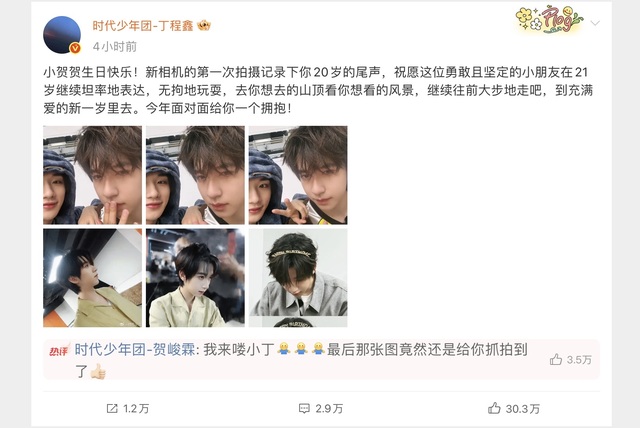The width and height of the screenshot is (640, 428).
Task: Click the 4小时前 timestamp
Action: (x=115, y=47)
